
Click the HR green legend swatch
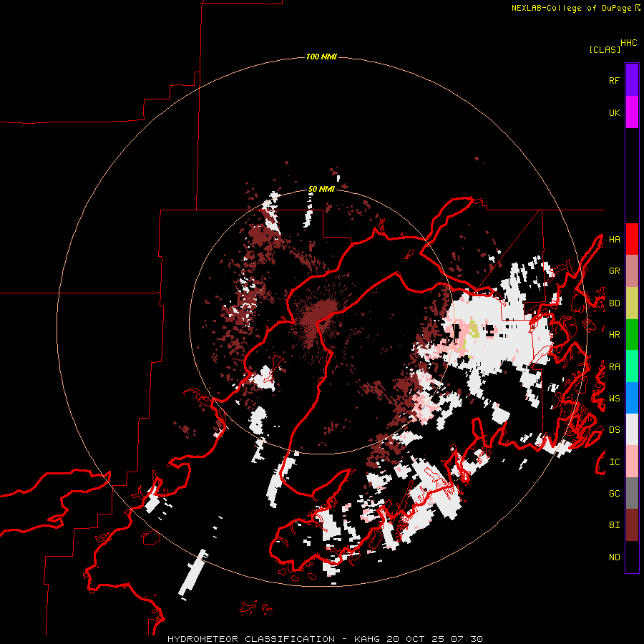pos(632,335)
